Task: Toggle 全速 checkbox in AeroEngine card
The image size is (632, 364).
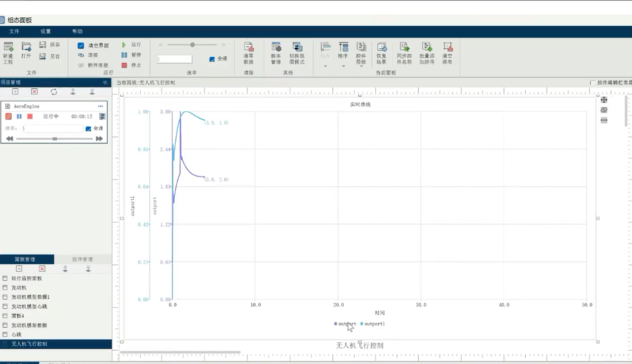Action: tap(88, 129)
